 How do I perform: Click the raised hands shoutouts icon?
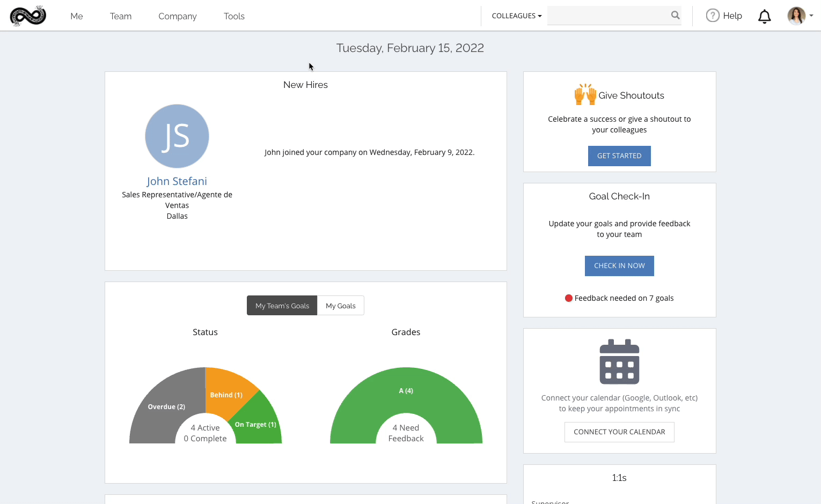[585, 94]
